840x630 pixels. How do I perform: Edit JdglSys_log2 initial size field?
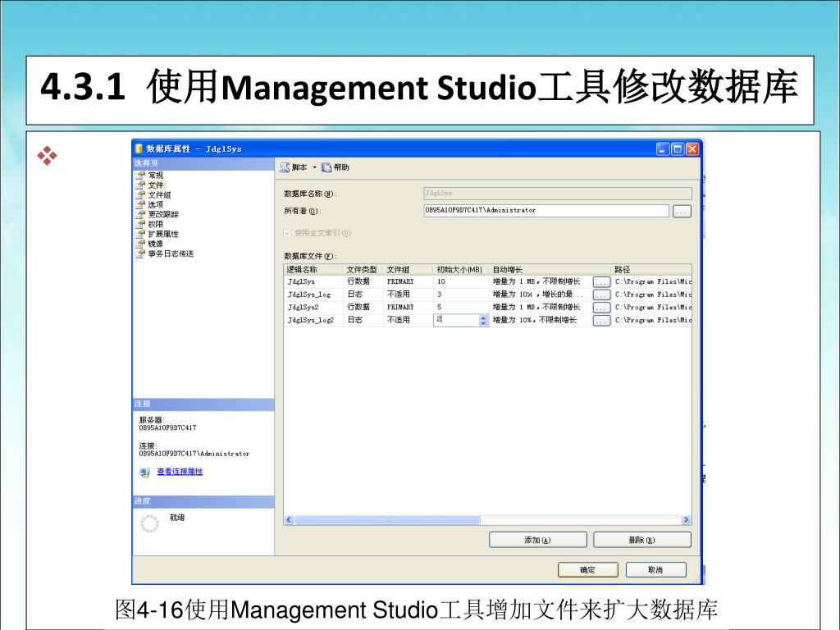[456, 320]
